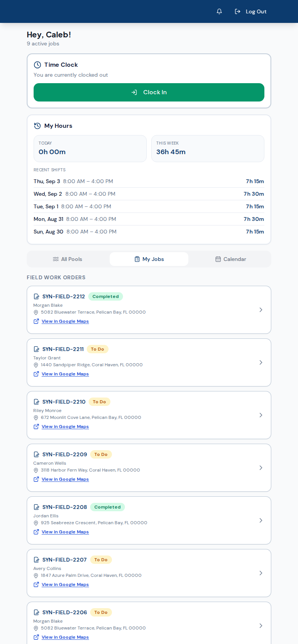Click the location pin in SYN-FIELD-2212 card

36,312
